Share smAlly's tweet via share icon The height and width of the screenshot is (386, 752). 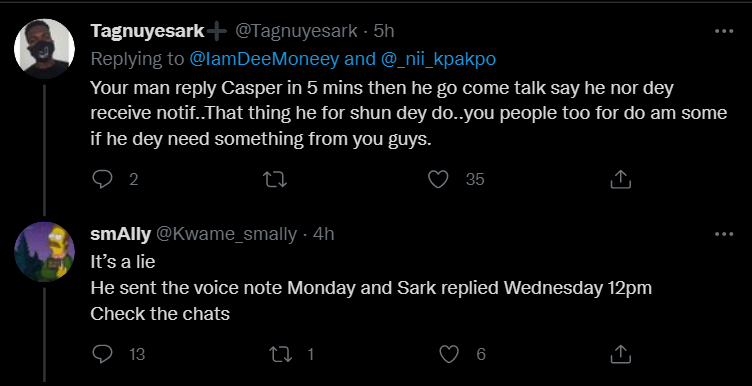click(x=620, y=354)
